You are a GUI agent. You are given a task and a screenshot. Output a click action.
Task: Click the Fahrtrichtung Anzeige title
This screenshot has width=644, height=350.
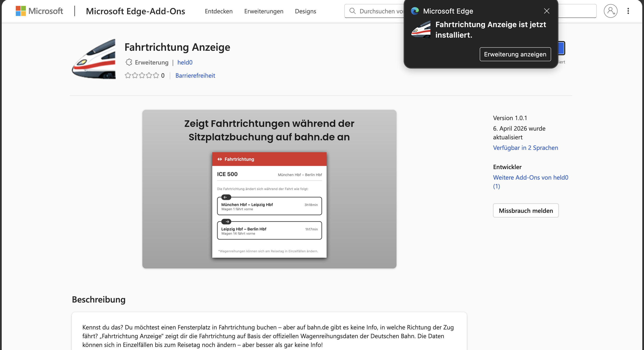point(177,47)
